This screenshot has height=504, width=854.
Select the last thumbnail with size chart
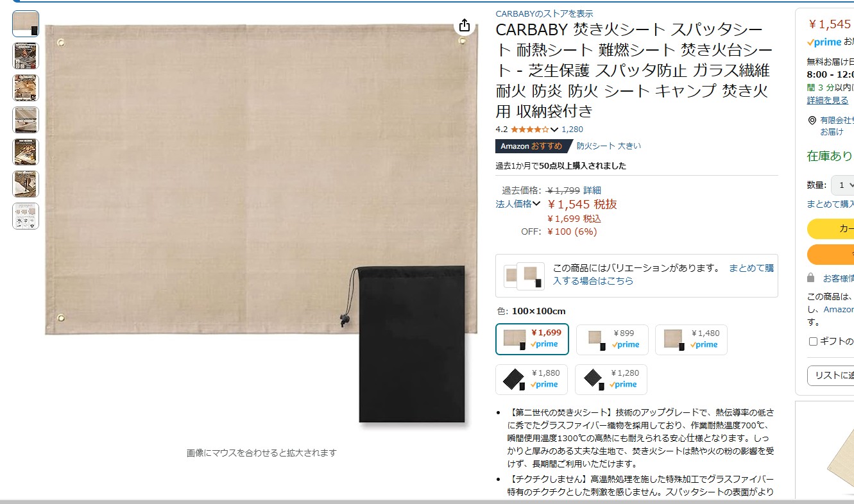tap(26, 216)
